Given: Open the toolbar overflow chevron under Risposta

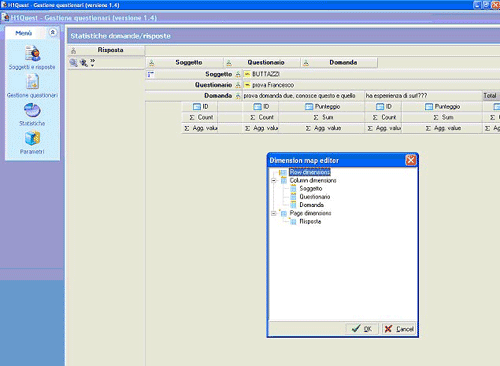Looking at the screenshot, I should click(92, 62).
